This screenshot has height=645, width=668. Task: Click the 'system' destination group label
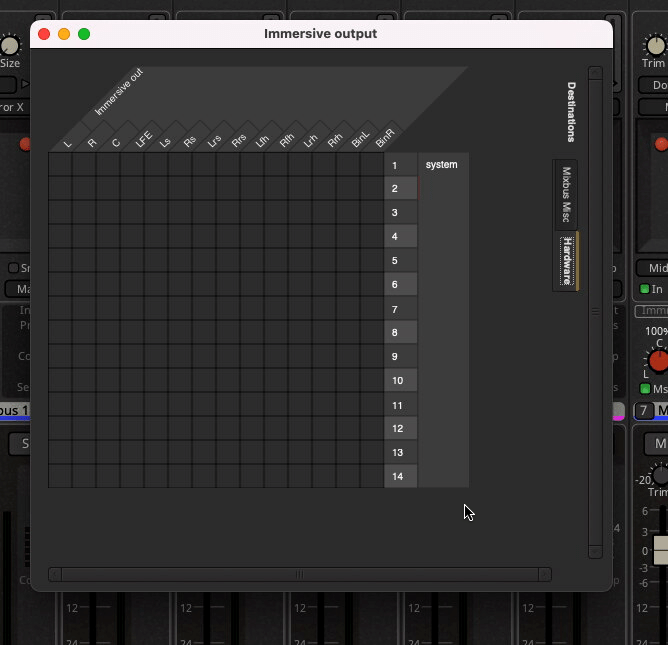coord(441,164)
